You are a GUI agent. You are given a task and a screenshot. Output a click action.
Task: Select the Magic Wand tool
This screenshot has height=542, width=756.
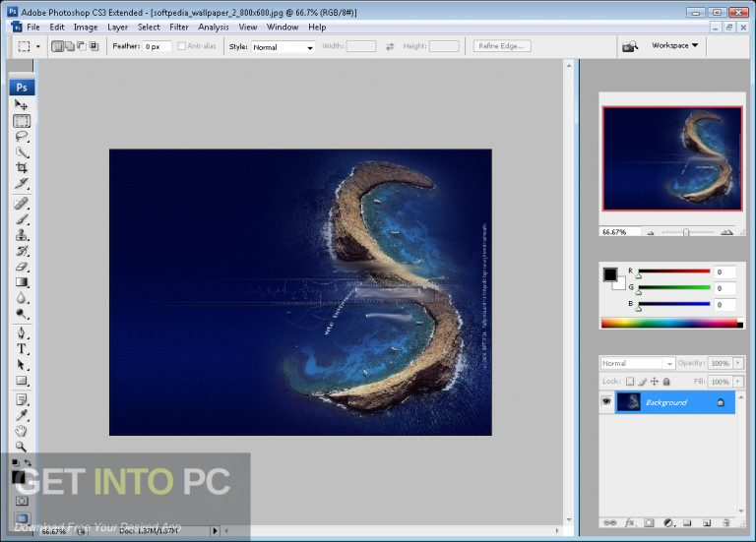point(22,152)
